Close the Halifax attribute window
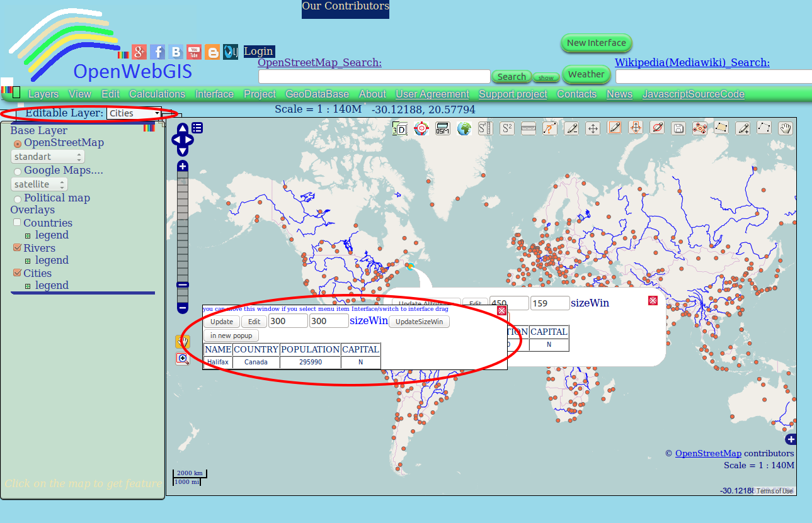 pos(501,310)
